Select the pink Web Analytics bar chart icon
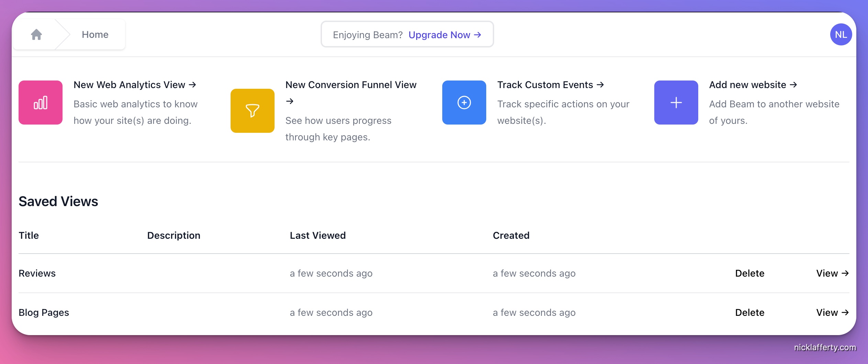Screen dimensions: 868x364 pyautogui.click(x=41, y=102)
